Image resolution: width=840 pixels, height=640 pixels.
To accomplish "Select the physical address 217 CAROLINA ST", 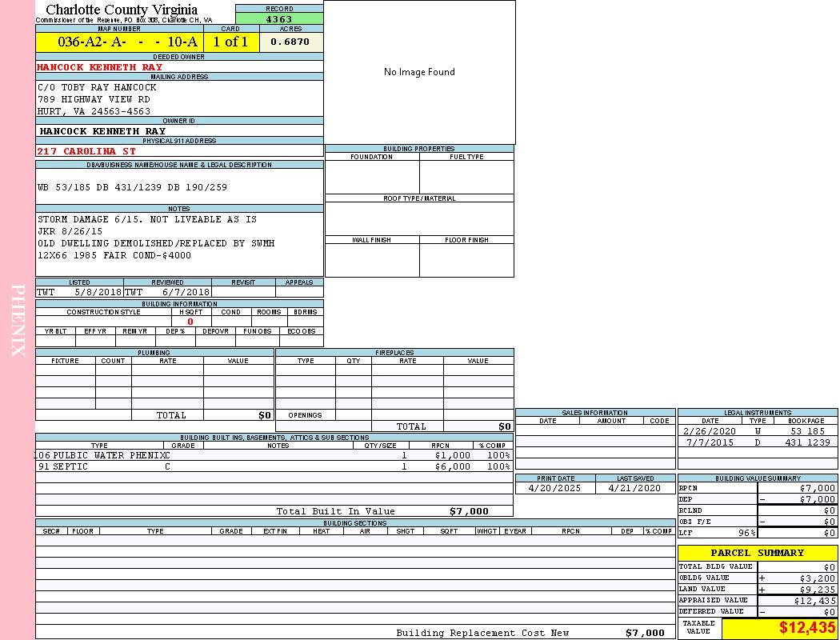I will pos(86,151).
